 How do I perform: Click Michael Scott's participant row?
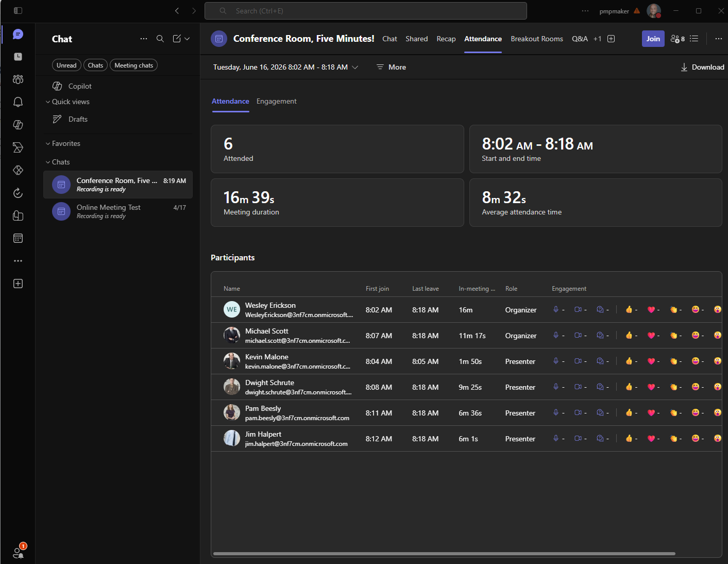pos(466,336)
